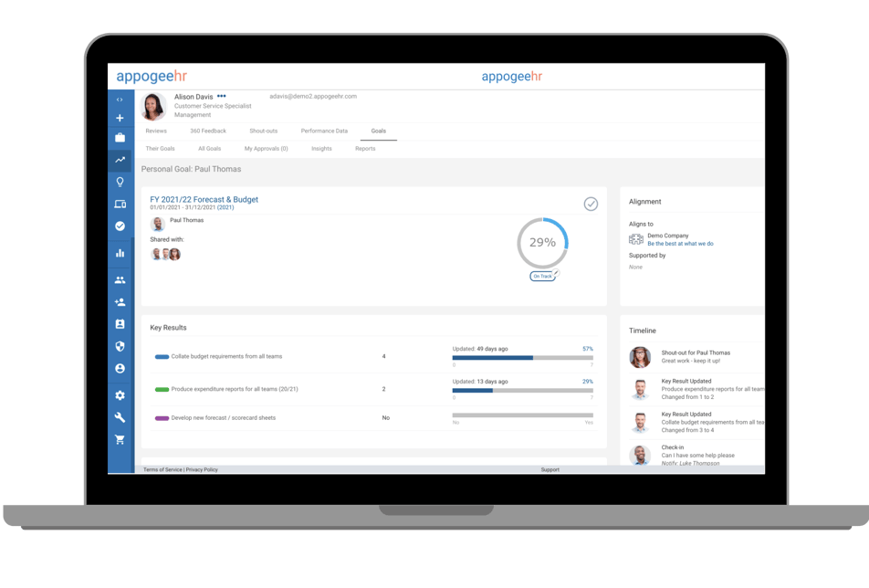Open the ID badge sidebar icon
869x588 pixels.
(x=120, y=324)
